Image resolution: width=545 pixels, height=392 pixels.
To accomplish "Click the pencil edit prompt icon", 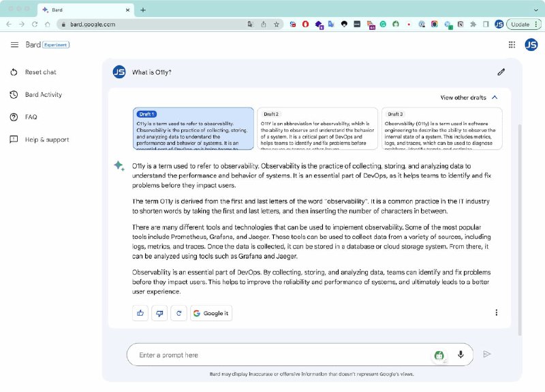I will coord(501,72).
